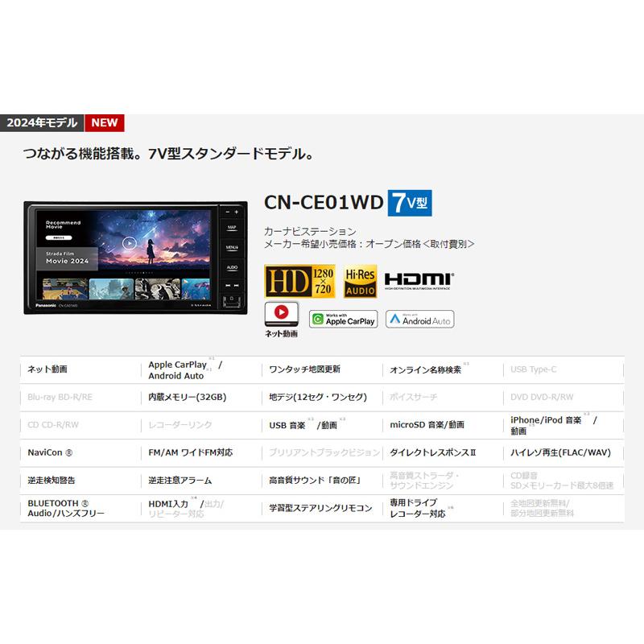Click the Panasonic logo on the unit
This screenshot has height=644, width=644.
click(47, 304)
